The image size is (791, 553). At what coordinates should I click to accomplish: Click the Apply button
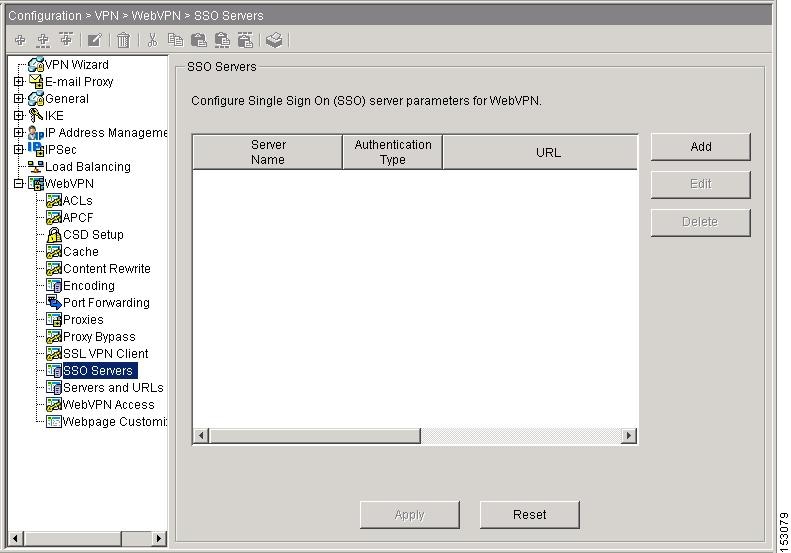pyautogui.click(x=410, y=515)
